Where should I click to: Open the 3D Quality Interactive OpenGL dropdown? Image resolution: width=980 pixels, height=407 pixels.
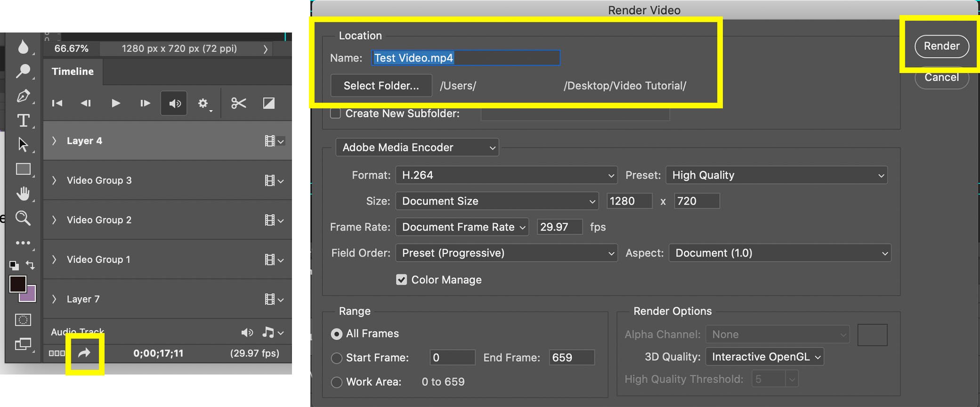pyautogui.click(x=765, y=357)
